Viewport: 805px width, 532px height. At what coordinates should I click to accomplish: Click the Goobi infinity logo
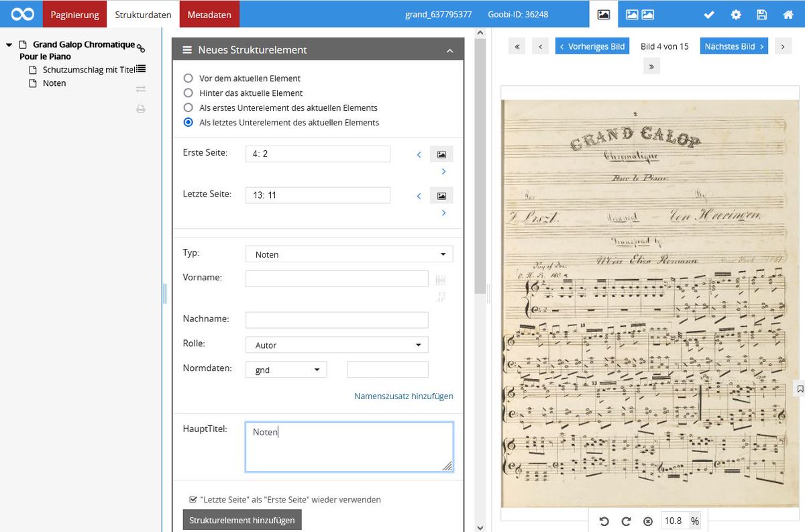(x=22, y=14)
